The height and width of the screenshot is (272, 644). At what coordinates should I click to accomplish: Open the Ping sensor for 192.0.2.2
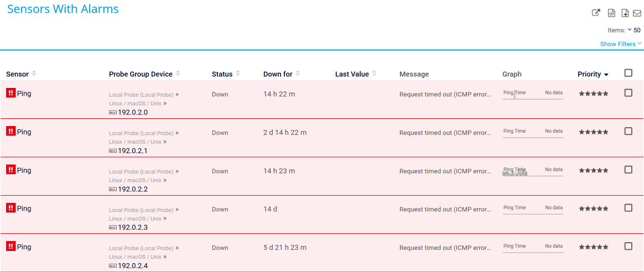point(24,170)
